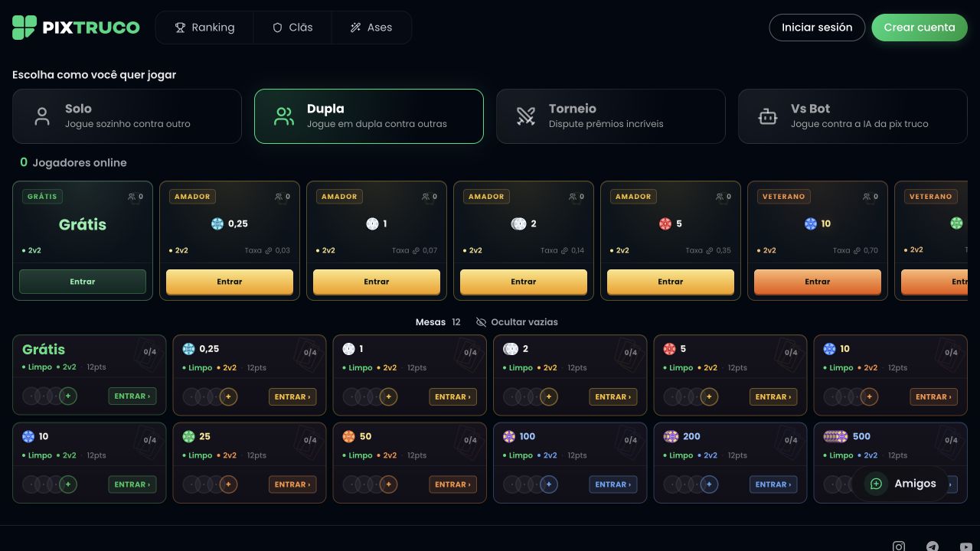Click the blue chip icon of 200 table
Image resolution: width=980 pixels, height=551 pixels.
pos(671,436)
